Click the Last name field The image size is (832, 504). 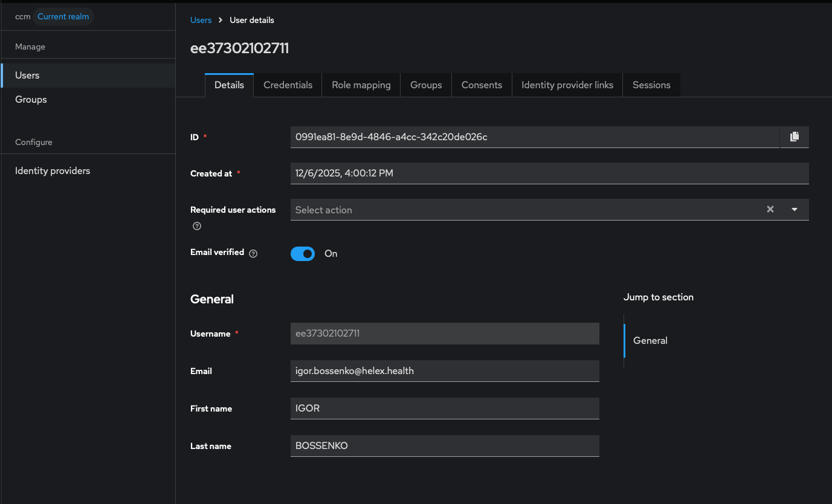tap(445, 445)
